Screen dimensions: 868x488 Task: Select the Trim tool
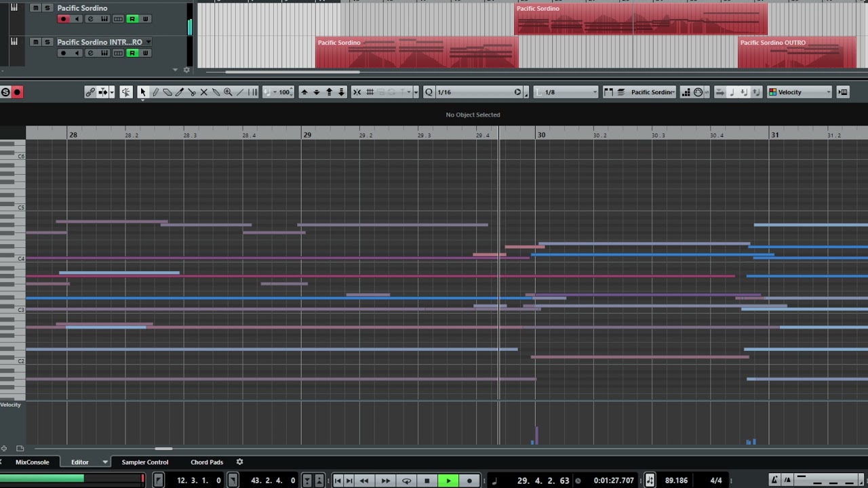pyautogui.click(x=180, y=92)
